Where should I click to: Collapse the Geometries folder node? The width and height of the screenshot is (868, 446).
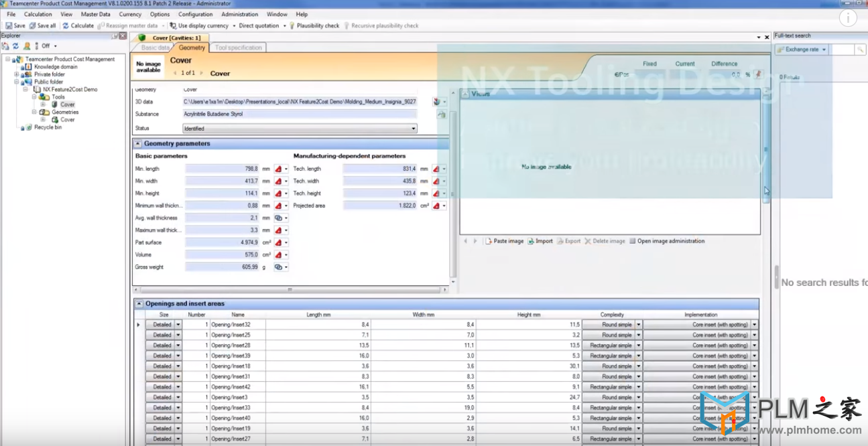[x=34, y=112]
